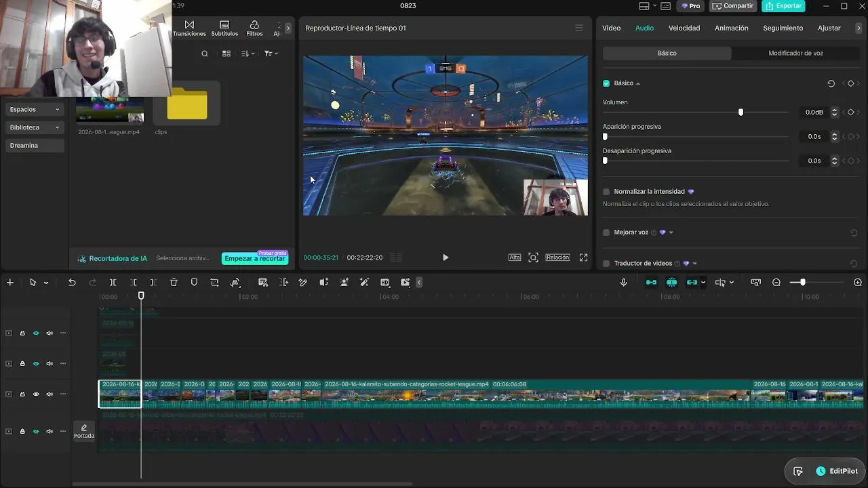Undo the last timeline edit
The height and width of the screenshot is (488, 868).
click(72, 283)
